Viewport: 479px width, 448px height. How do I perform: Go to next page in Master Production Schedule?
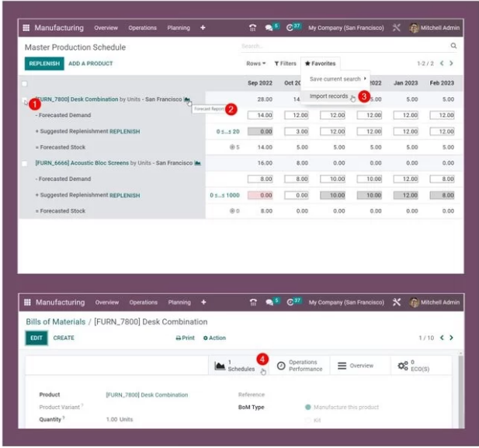[x=451, y=63]
